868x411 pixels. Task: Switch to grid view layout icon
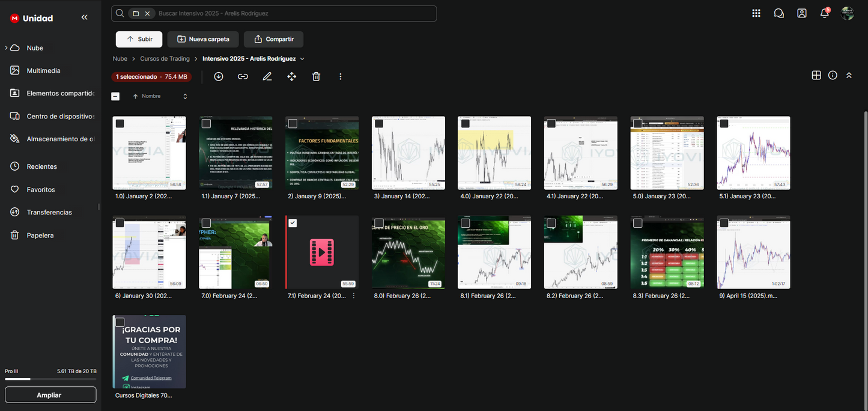(816, 75)
